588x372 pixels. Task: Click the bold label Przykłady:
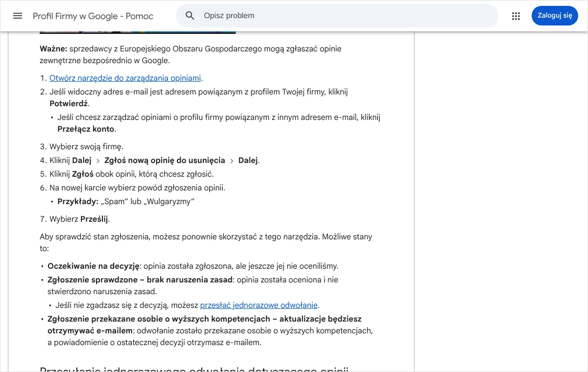[x=78, y=202]
